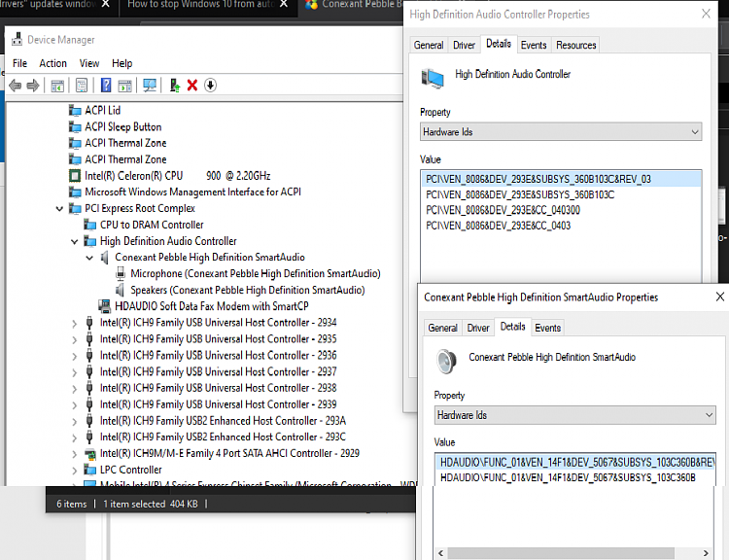Click the PCI Express Root Complex icon

(x=75, y=208)
